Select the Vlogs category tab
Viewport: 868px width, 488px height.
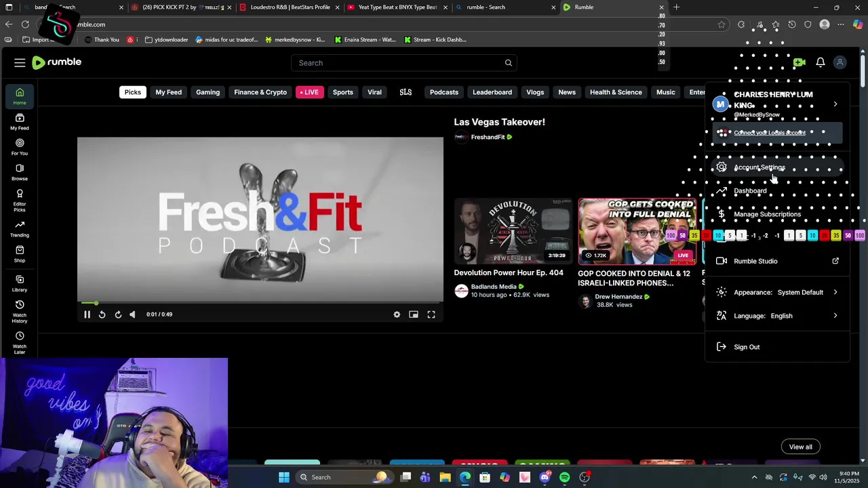pos(535,92)
